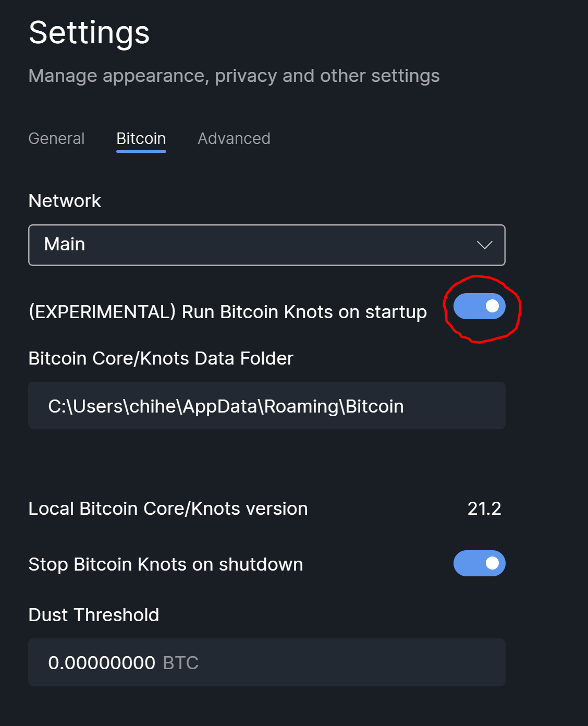
Task: Click the Bitcoin Core/Knots Data Folder path field
Action: tap(267, 406)
